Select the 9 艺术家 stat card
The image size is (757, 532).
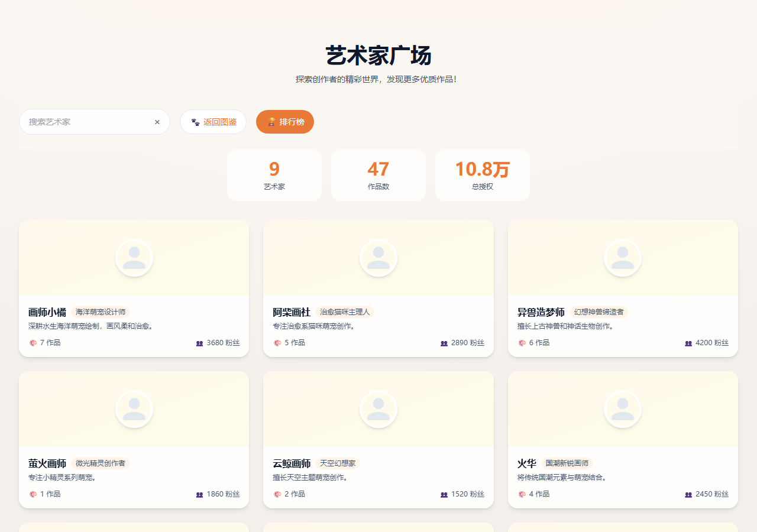click(x=274, y=175)
